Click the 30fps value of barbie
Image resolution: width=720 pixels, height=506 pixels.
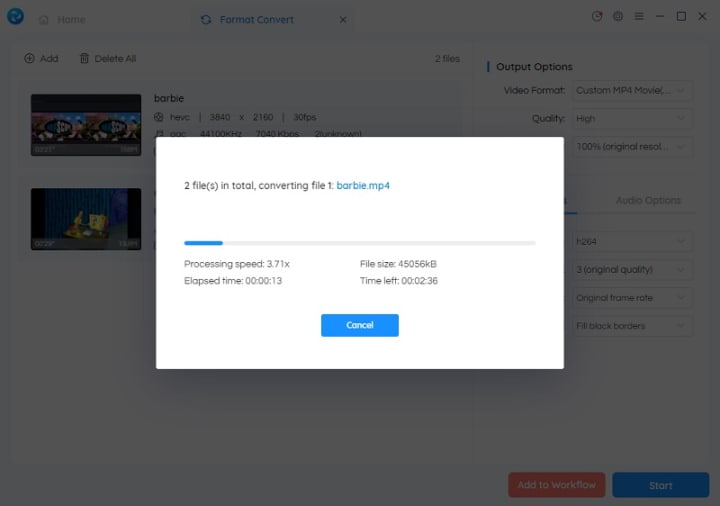[x=304, y=117]
